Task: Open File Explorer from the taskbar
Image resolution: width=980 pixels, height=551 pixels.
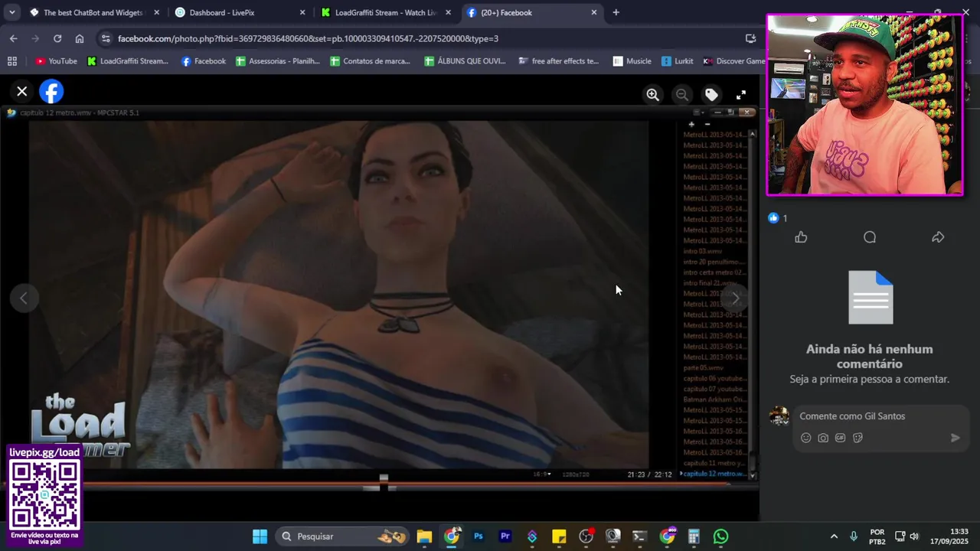Action: (x=424, y=536)
